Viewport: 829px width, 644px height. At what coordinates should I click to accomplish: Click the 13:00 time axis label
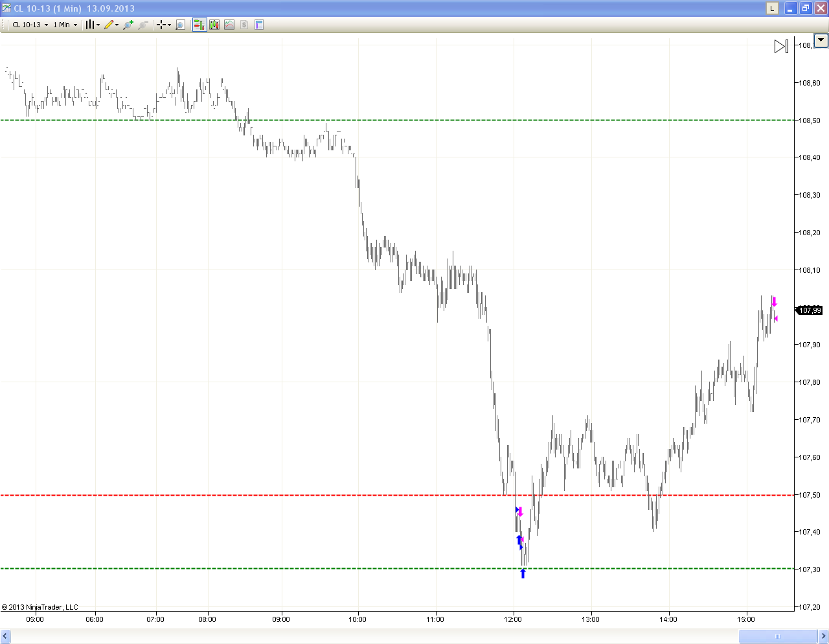[x=591, y=619]
